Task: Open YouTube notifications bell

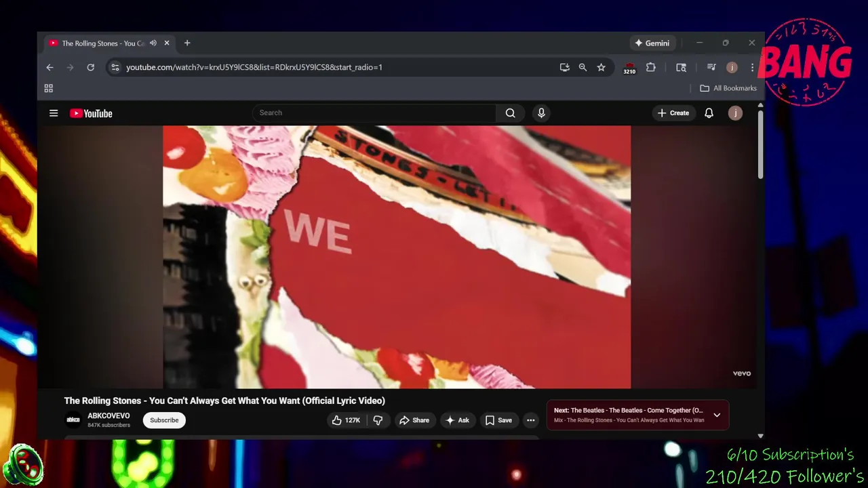Action: pos(709,113)
